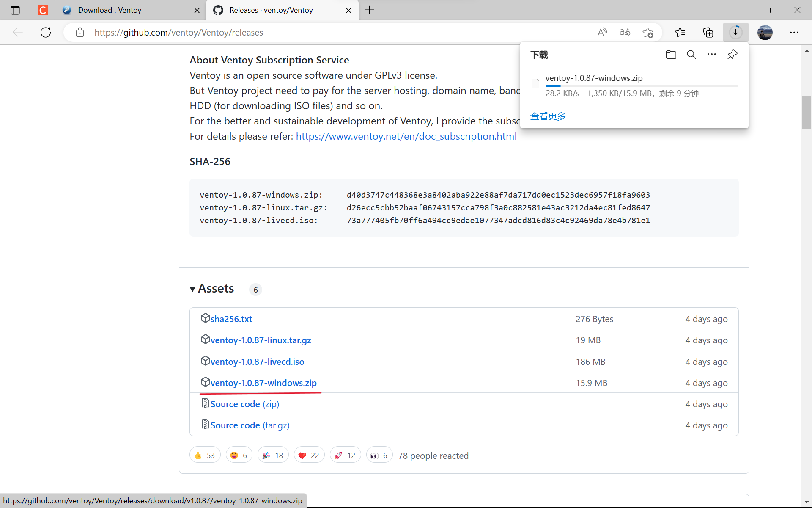The image size is (812, 508).
Task: Click the ventoy-1.0.87-linux.tar.gz asset link
Action: pyautogui.click(x=261, y=340)
